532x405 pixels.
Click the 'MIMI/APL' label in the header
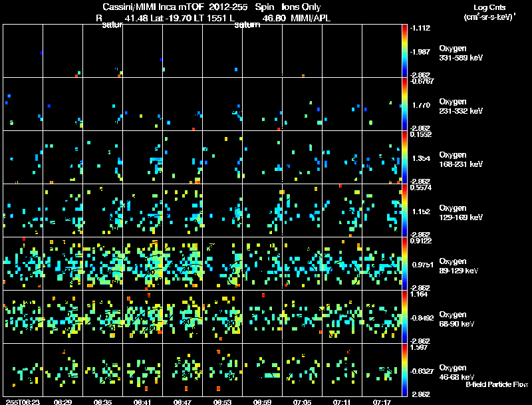click(311, 19)
